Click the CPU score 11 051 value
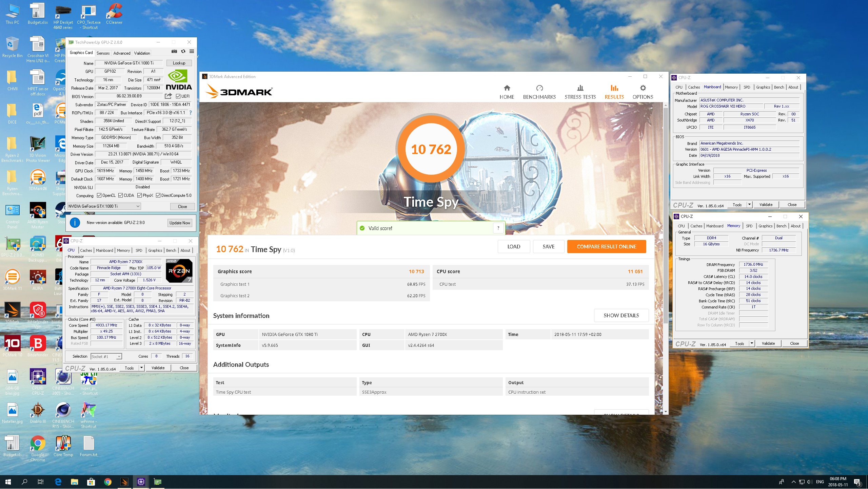 [635, 271]
